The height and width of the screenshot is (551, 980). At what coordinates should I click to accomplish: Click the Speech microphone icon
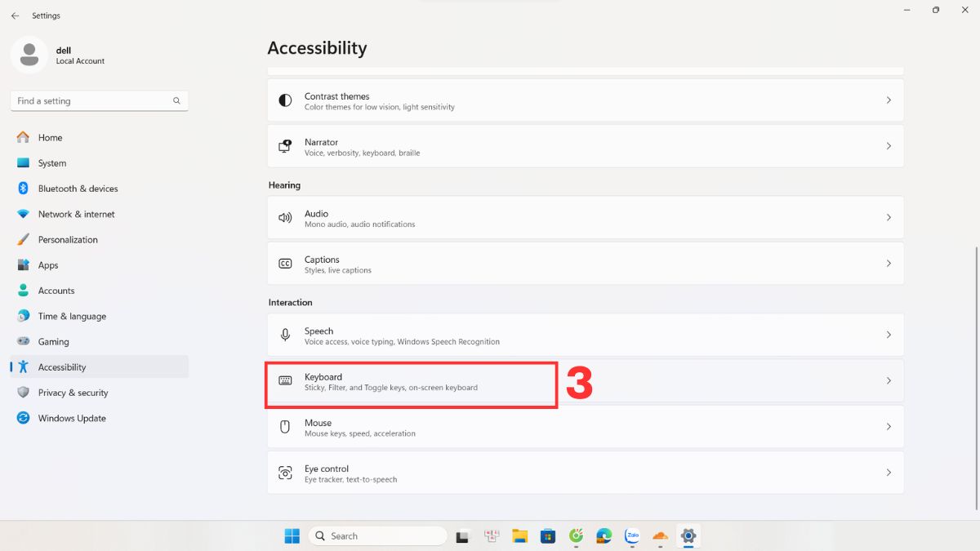285,335
